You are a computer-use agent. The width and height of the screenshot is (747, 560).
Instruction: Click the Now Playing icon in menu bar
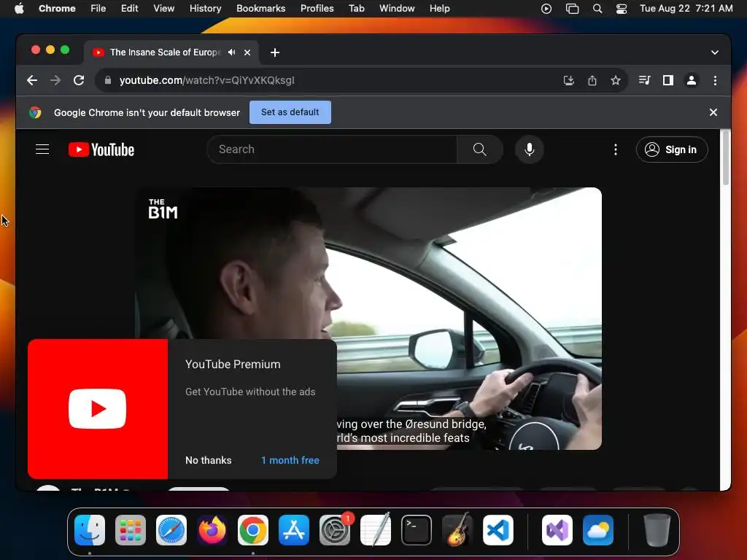(x=546, y=9)
